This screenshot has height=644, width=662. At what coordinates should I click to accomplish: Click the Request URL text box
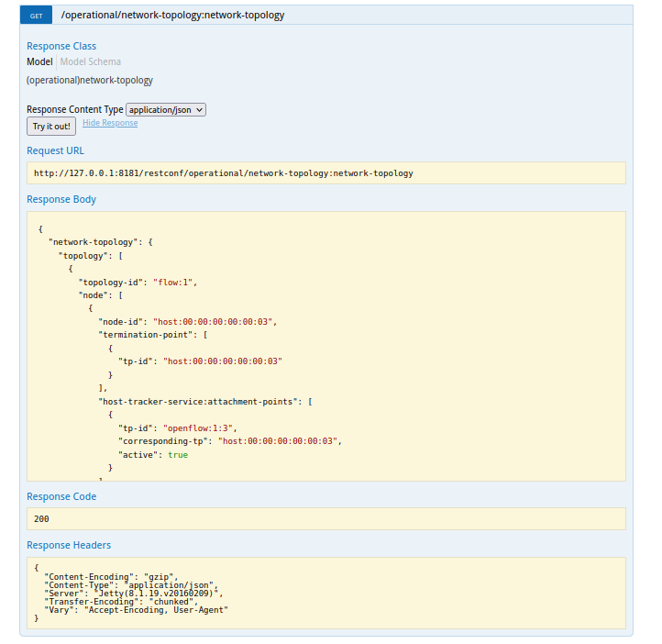pyautogui.click(x=325, y=172)
